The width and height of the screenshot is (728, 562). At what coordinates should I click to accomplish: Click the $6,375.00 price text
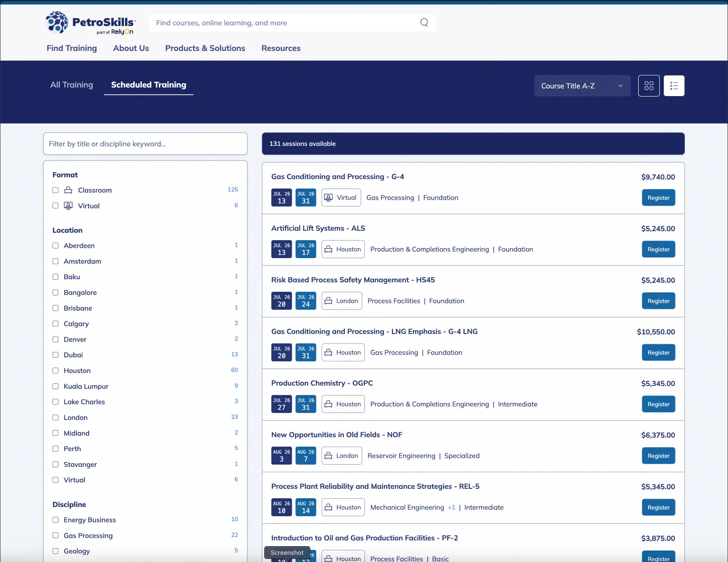(x=658, y=435)
